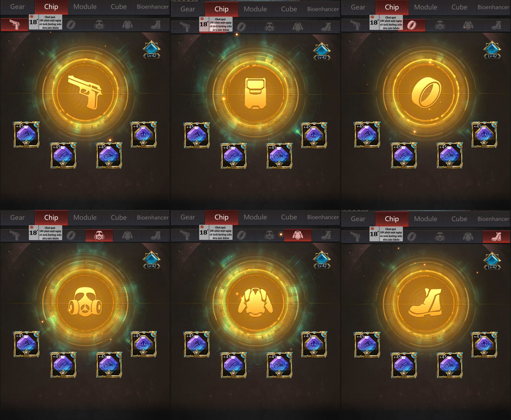This screenshot has height=420, width=511.
Task: Open Cube tab in the boot panel
Action: 459,219
